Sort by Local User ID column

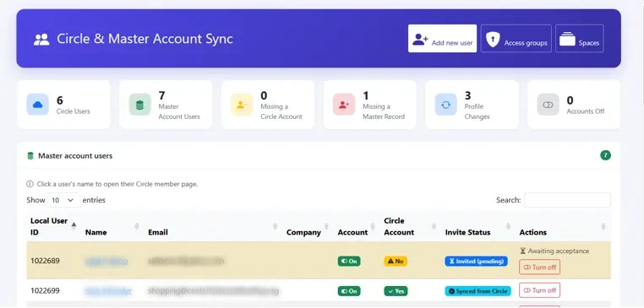tap(53, 226)
